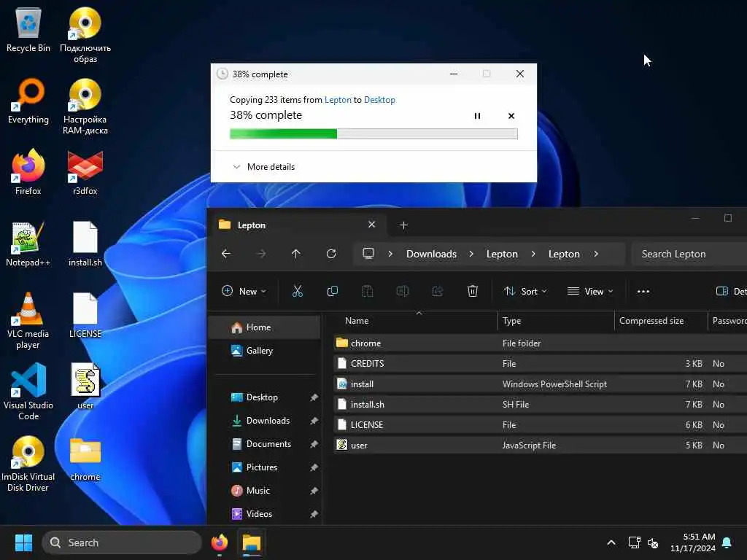747x560 pixels.
Task: Open ImDisk Virtual Disk Driver shortcut
Action: (28, 463)
